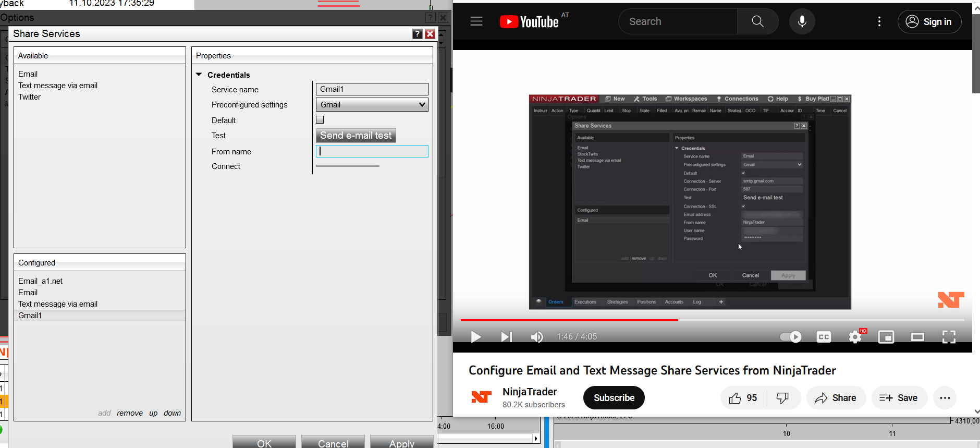Viewport: 980px width, 448px height.
Task: Turn on closed captions
Action: (x=824, y=337)
